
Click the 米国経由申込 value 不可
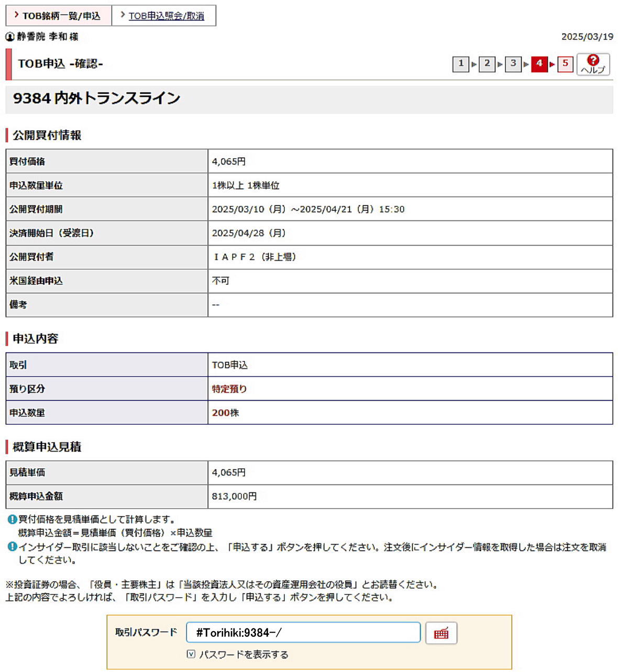[220, 281]
